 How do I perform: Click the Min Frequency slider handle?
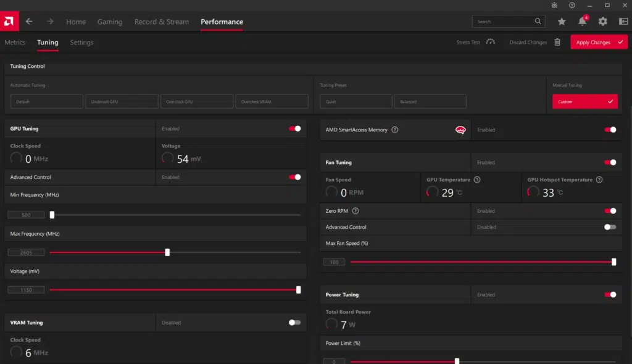click(x=52, y=215)
